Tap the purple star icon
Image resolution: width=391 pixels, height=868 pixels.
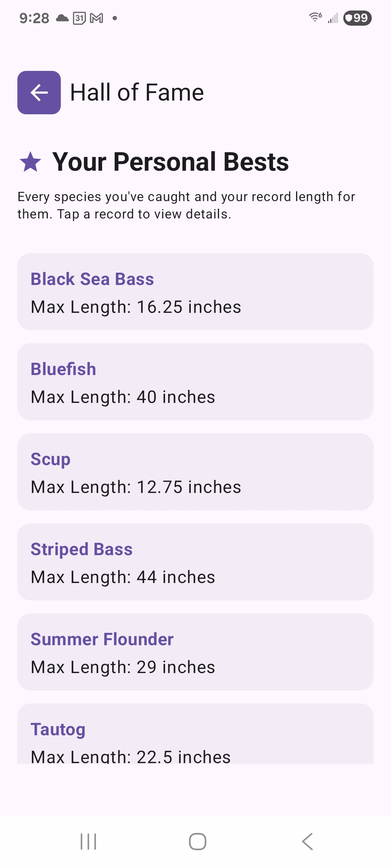tap(30, 162)
